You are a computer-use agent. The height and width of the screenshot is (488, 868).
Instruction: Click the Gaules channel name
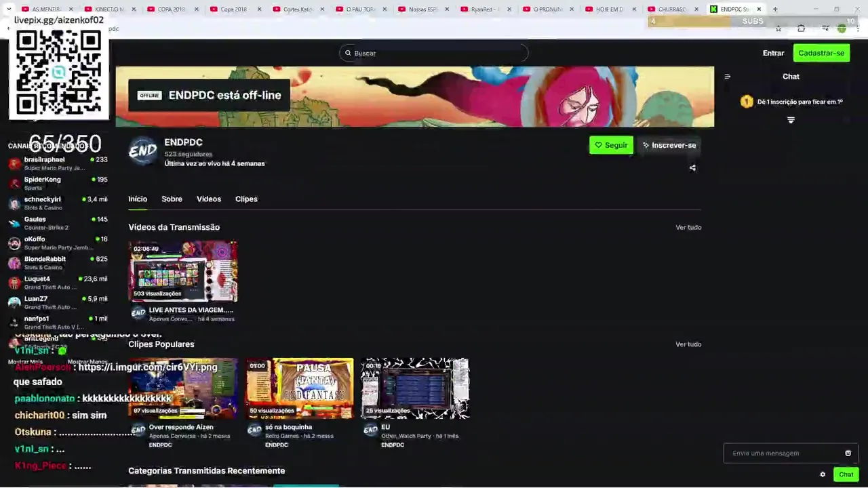tap(35, 219)
